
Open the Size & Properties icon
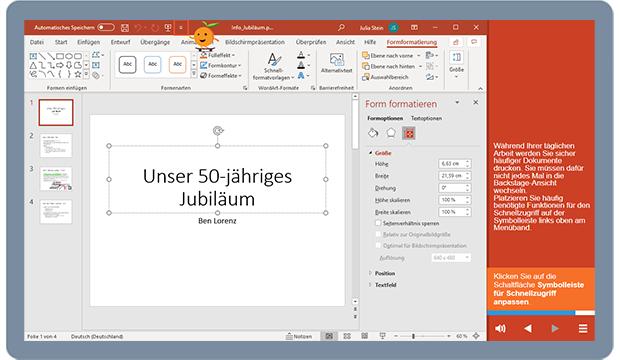[409, 133]
